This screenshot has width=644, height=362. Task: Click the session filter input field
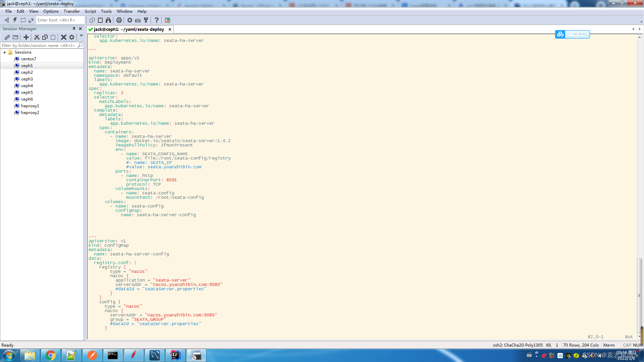39,45
